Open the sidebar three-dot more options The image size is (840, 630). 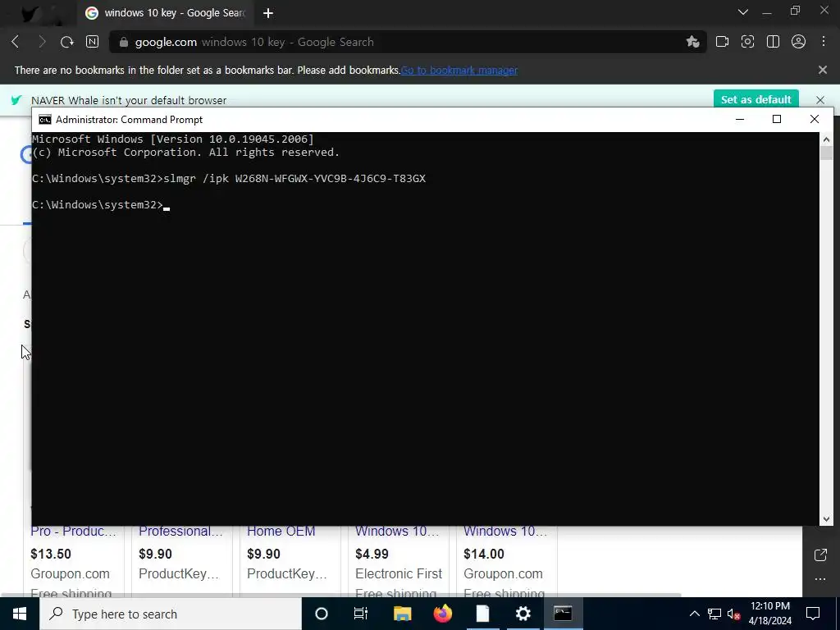(x=820, y=578)
